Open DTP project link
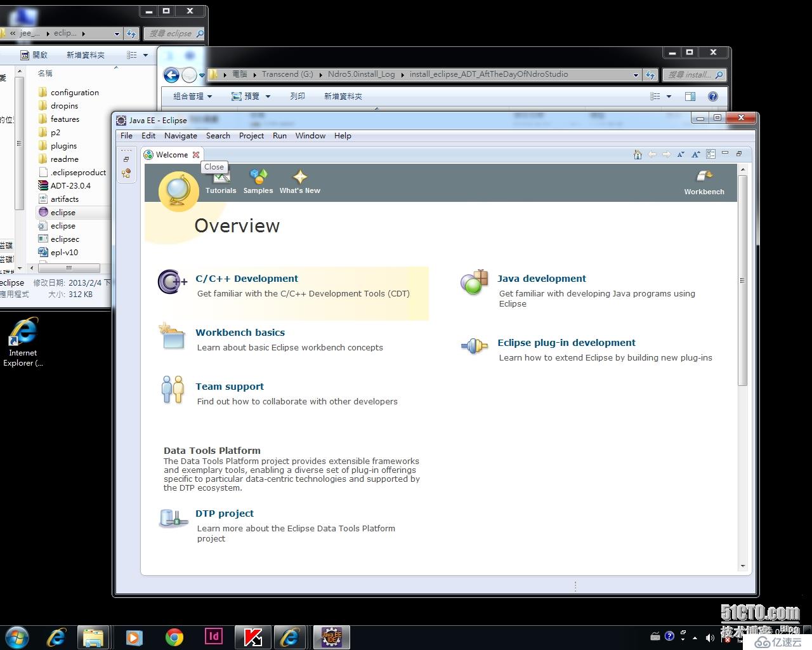The width and height of the screenshot is (812, 650). (x=225, y=513)
